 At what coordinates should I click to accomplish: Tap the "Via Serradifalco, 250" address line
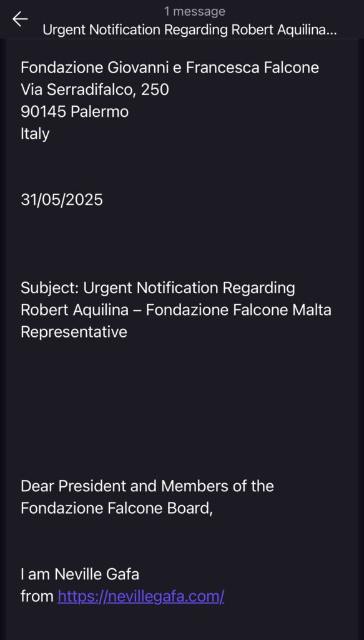[x=94, y=89]
